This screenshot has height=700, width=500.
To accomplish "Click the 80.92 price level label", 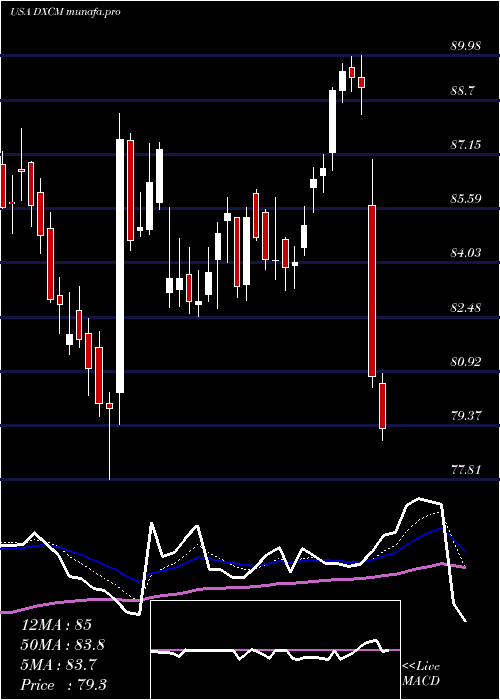I will (466, 362).
